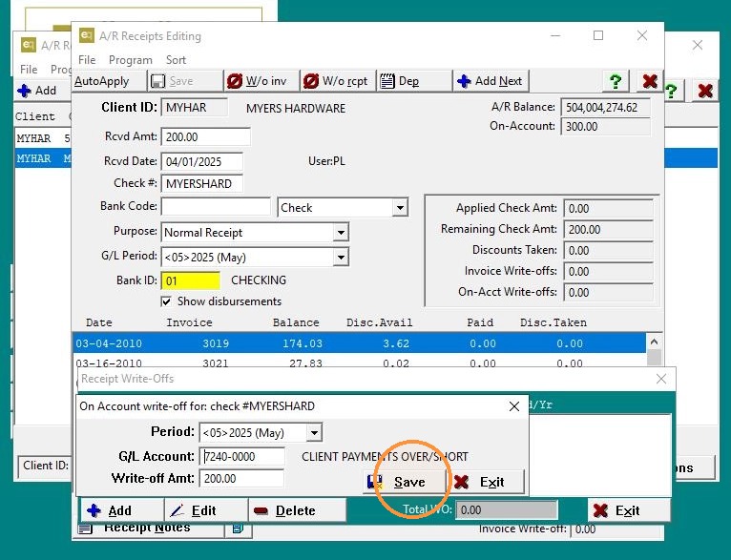731x560 pixels.
Task: Click scroll up arrow of invoice list
Action: [654, 342]
